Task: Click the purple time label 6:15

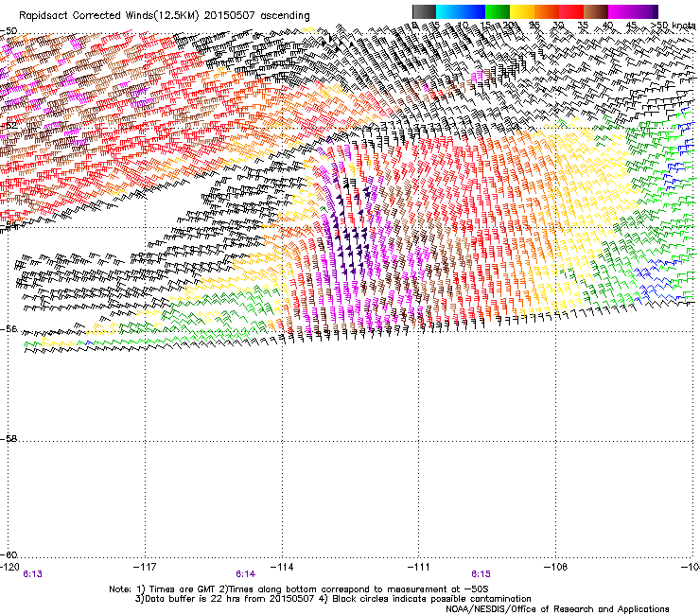Action: pos(481,574)
